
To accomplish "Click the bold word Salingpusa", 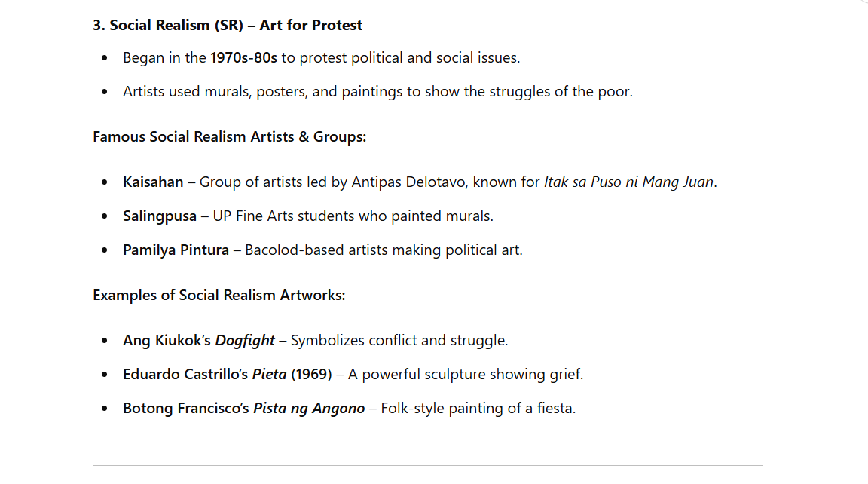I will (x=160, y=216).
